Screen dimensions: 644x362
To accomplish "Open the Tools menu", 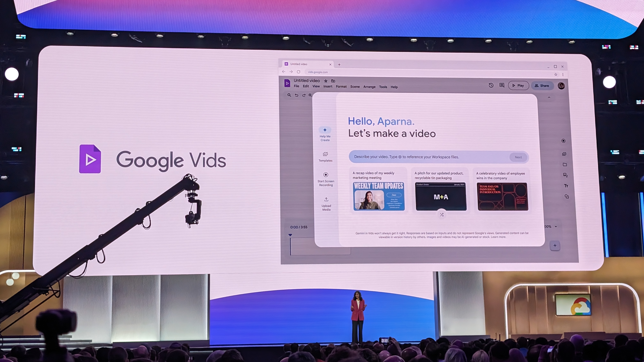I will [x=383, y=87].
